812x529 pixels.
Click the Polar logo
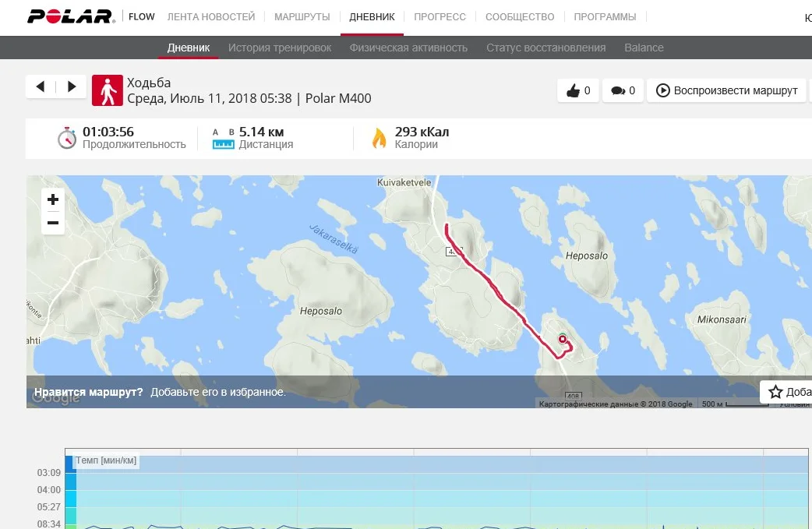tap(71, 16)
